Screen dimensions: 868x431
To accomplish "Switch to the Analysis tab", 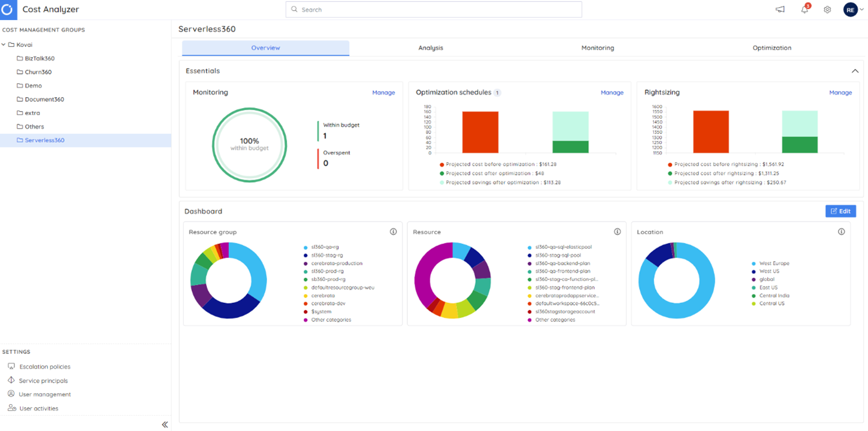I will pos(431,47).
